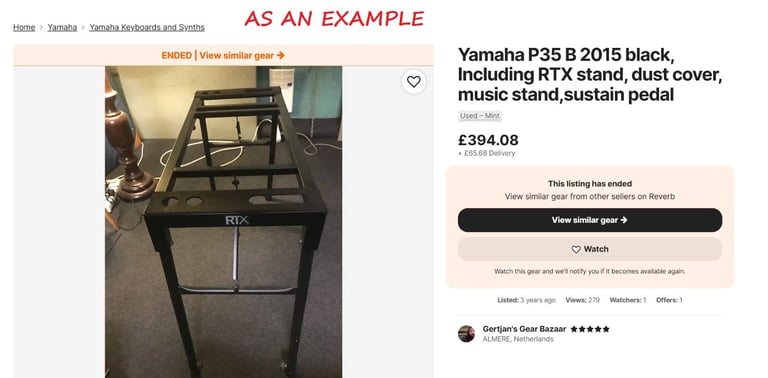The height and width of the screenshot is (378, 768).
Task: Click the Yamaha P35 B listing title
Action: click(x=590, y=75)
